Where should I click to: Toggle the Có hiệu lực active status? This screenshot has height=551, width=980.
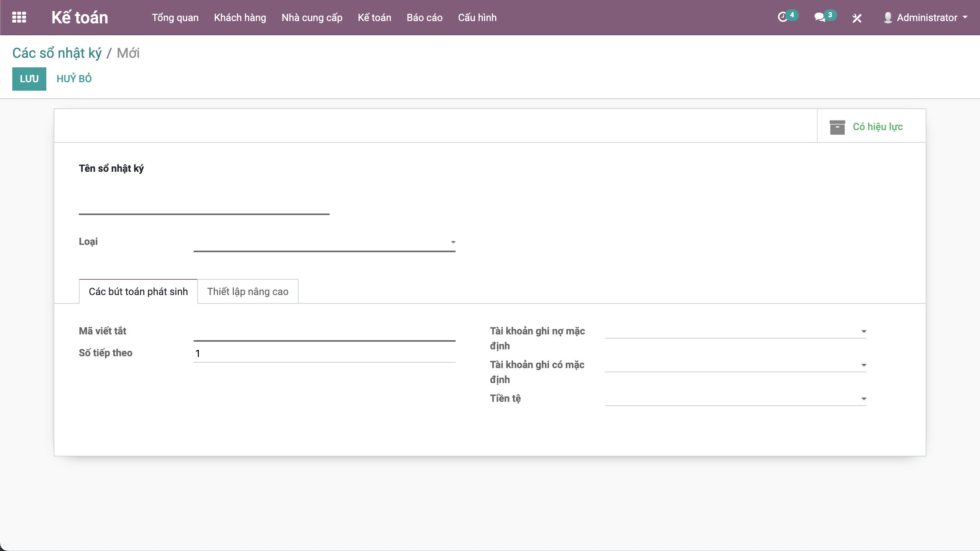coord(877,127)
